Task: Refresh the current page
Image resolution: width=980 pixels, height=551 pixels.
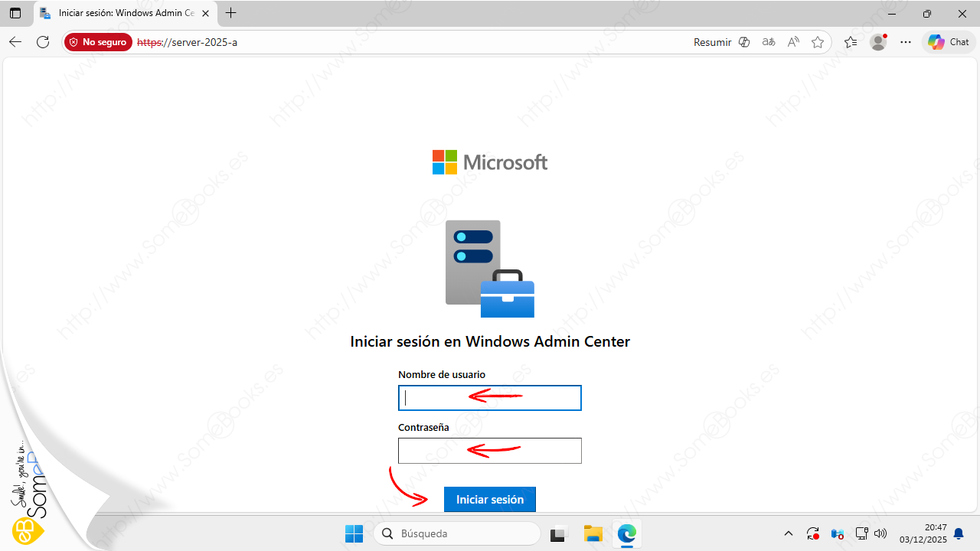Action: click(x=43, y=42)
